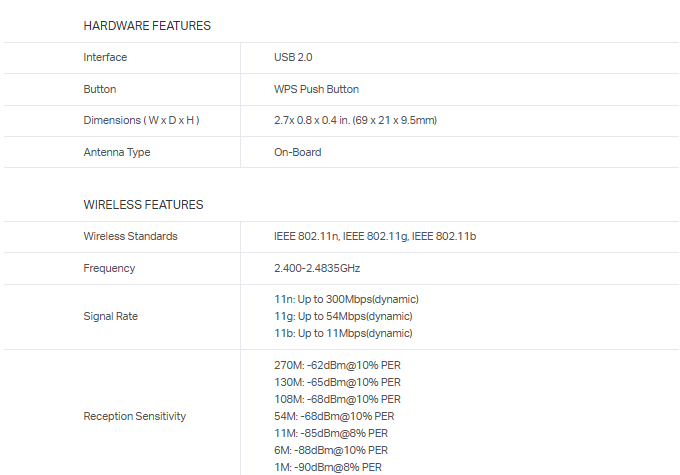Click the 2.400-2.4835GHz frequency value
This screenshot has width=680, height=475.
[317, 269]
